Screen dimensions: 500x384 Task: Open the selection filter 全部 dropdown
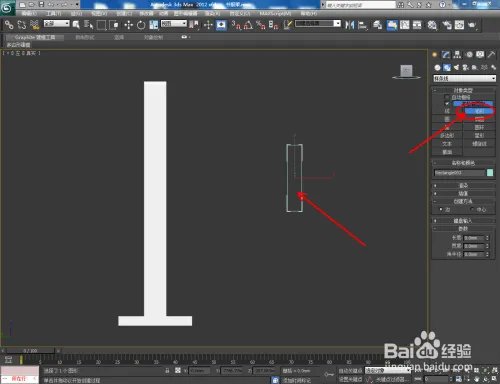click(57, 23)
